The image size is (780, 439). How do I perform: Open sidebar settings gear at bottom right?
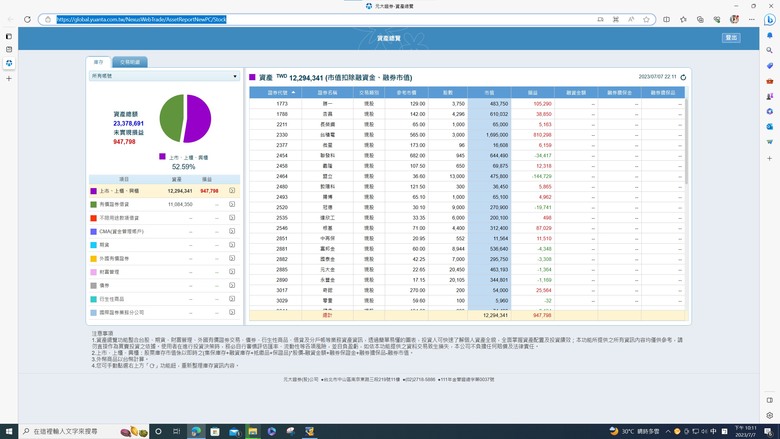pos(770,416)
